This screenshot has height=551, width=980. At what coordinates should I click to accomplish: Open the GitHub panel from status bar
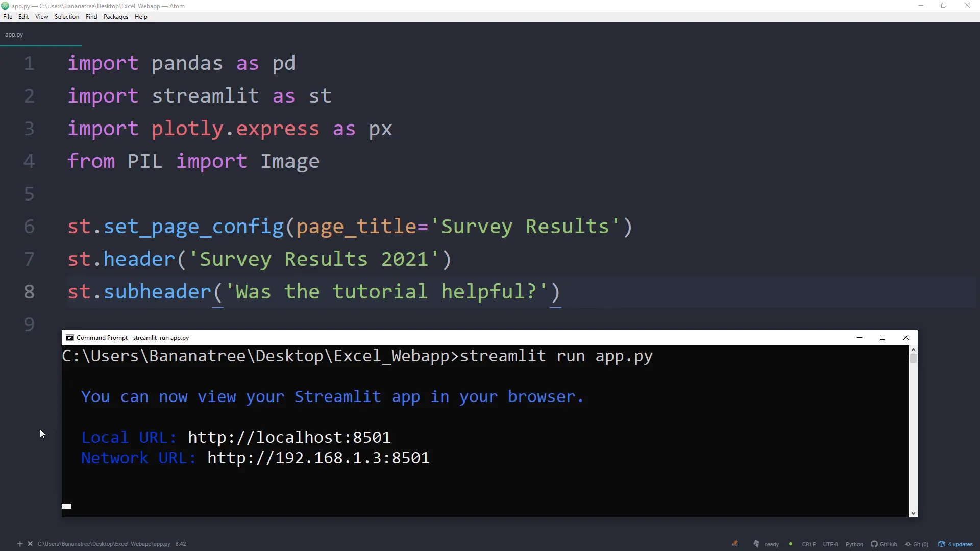tap(884, 544)
